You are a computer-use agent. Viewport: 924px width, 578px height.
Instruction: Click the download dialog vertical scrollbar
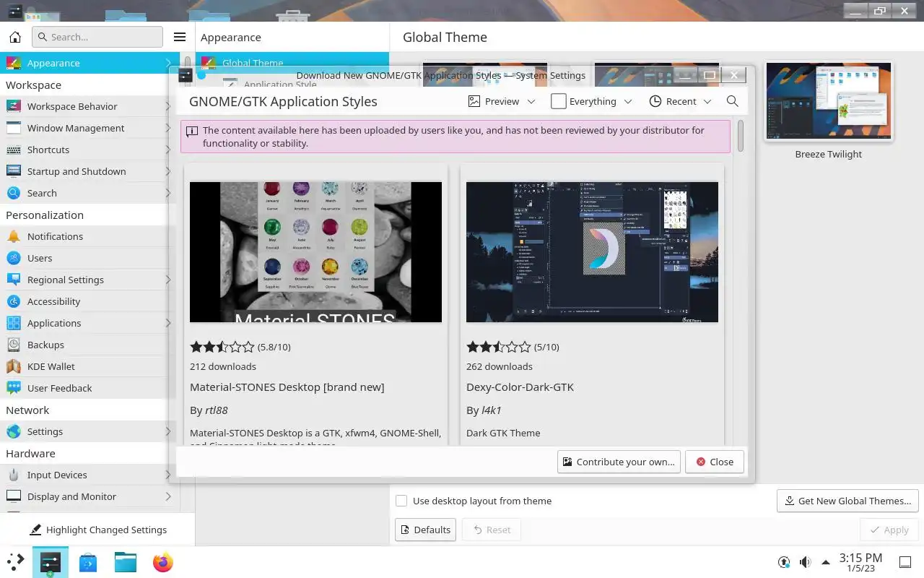741,136
